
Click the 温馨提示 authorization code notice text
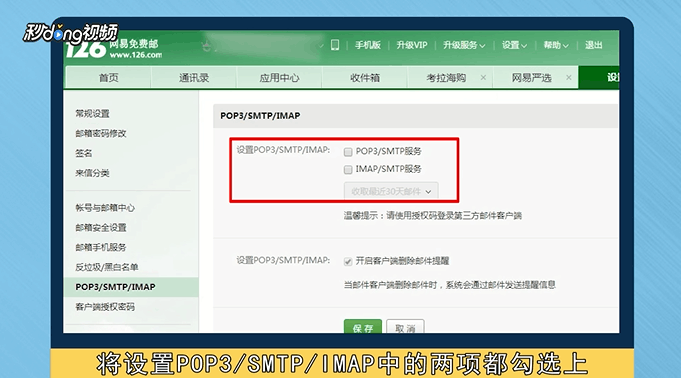(433, 216)
